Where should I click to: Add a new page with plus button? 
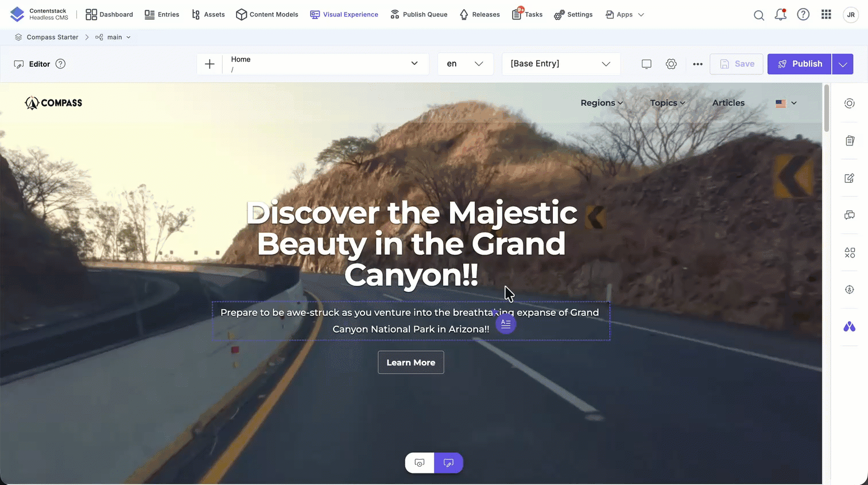click(210, 64)
